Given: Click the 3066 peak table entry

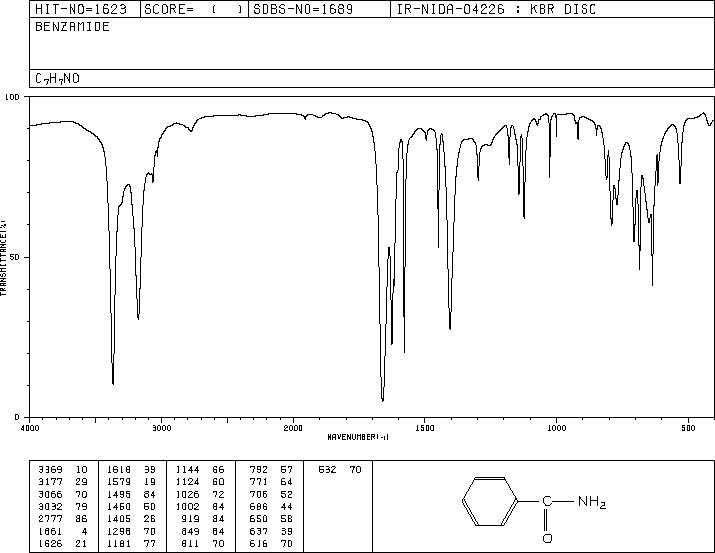Looking at the screenshot, I should pyautogui.click(x=51, y=494).
